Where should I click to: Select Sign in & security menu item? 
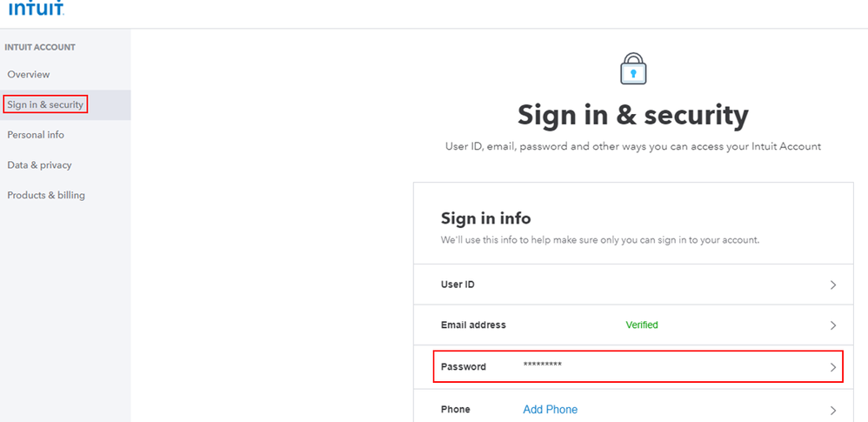pyautogui.click(x=45, y=105)
